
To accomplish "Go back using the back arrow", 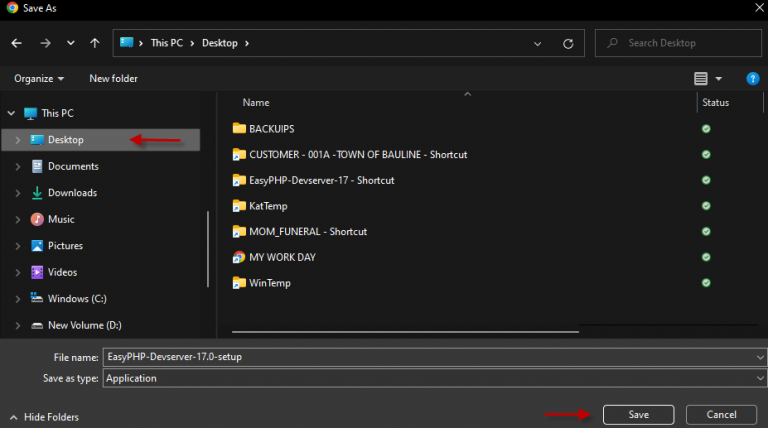I will tap(17, 43).
